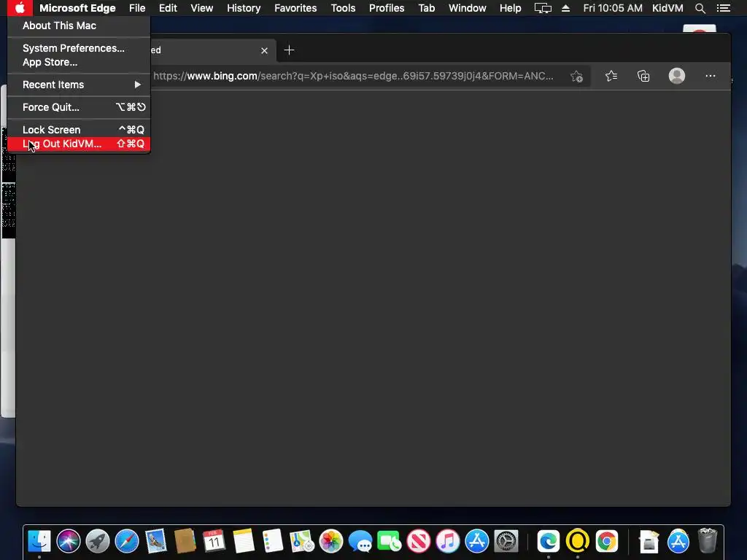Open Google Chrome from the Dock
This screenshot has height=560, width=747.
606,541
